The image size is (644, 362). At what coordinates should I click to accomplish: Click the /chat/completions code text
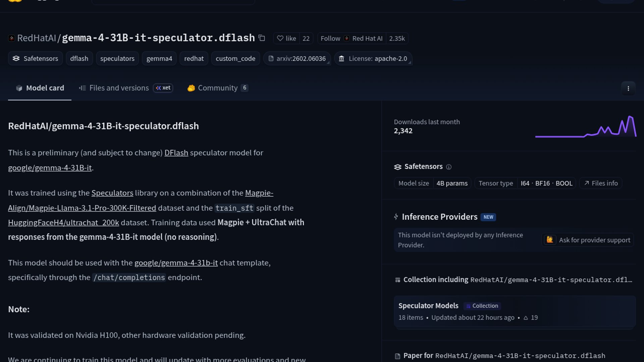click(x=129, y=278)
